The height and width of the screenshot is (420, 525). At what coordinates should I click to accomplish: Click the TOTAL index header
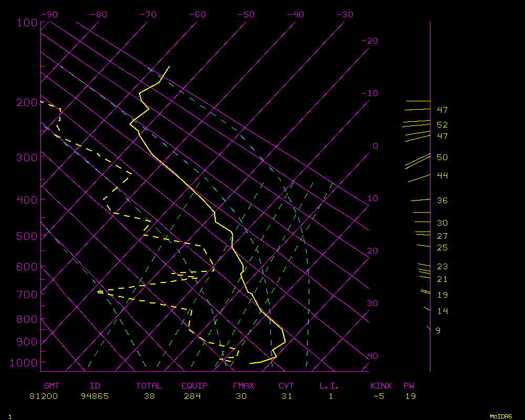[x=149, y=386]
